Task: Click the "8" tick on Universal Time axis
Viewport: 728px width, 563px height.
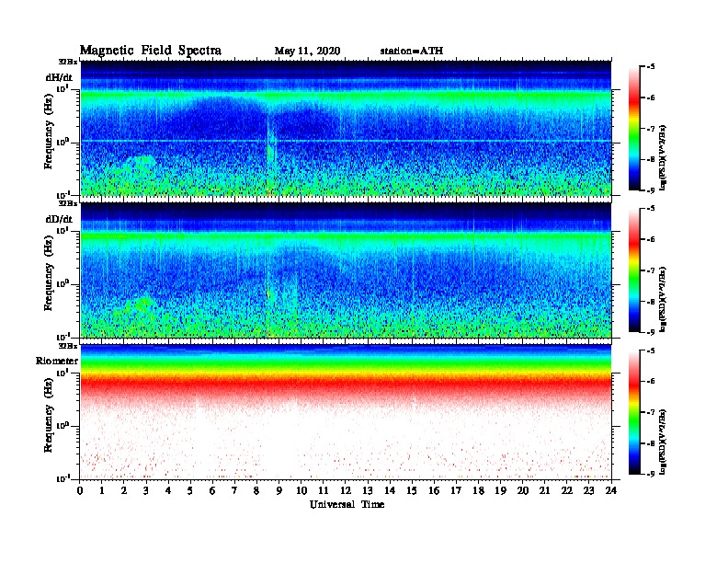Action: click(x=257, y=490)
